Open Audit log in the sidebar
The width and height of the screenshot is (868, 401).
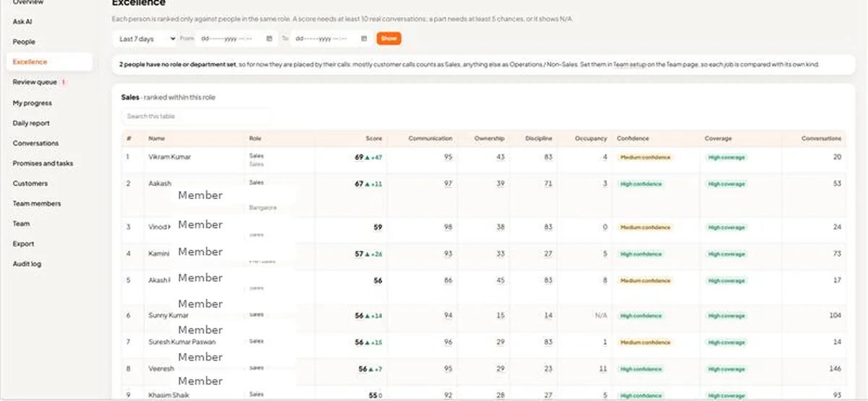[x=27, y=264]
